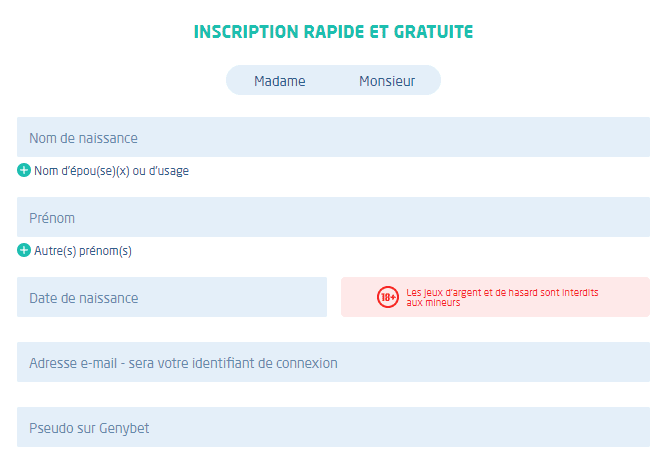Select the Madame title option

tap(279, 80)
